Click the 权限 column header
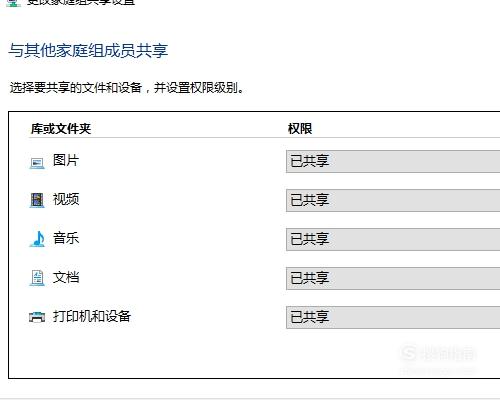 pos(300,129)
